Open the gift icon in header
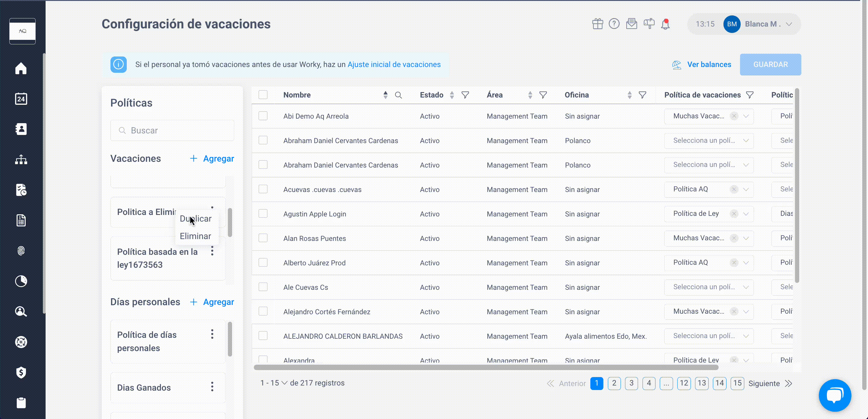Screen dimensions: 868x419 (x=597, y=24)
